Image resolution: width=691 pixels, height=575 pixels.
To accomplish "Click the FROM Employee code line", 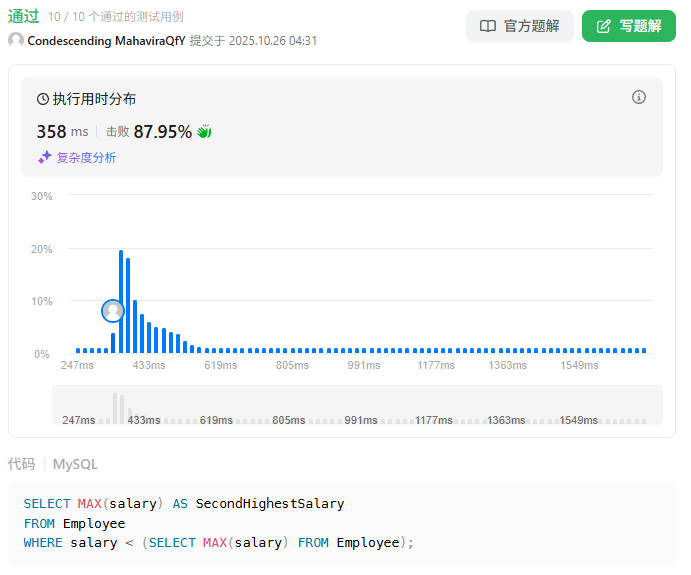I will tap(74, 523).
